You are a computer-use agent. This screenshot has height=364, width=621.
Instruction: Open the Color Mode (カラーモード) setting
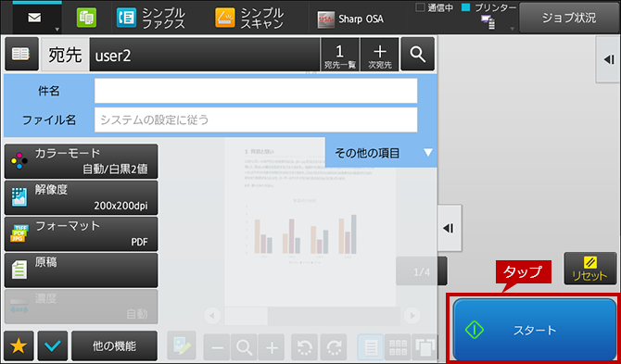[81, 161]
